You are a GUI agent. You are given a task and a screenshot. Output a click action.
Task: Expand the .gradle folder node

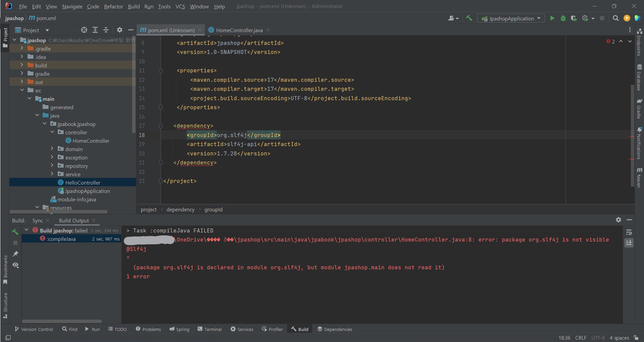[x=22, y=48]
